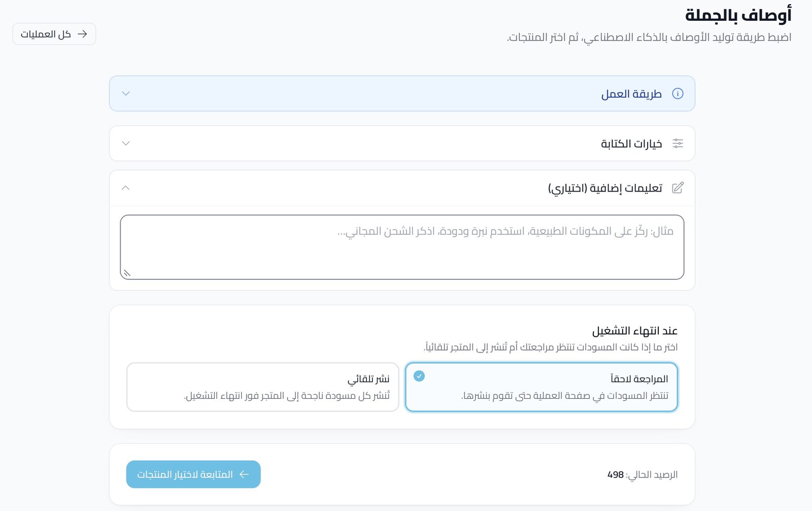Click the checkmark icon on المراجعة لاحقاً card
812x511 pixels.
pos(419,376)
